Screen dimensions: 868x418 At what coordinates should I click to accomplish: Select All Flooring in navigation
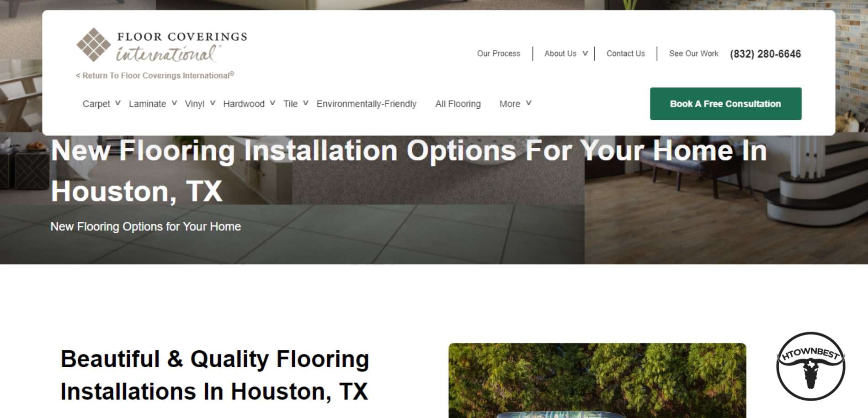pyautogui.click(x=458, y=104)
